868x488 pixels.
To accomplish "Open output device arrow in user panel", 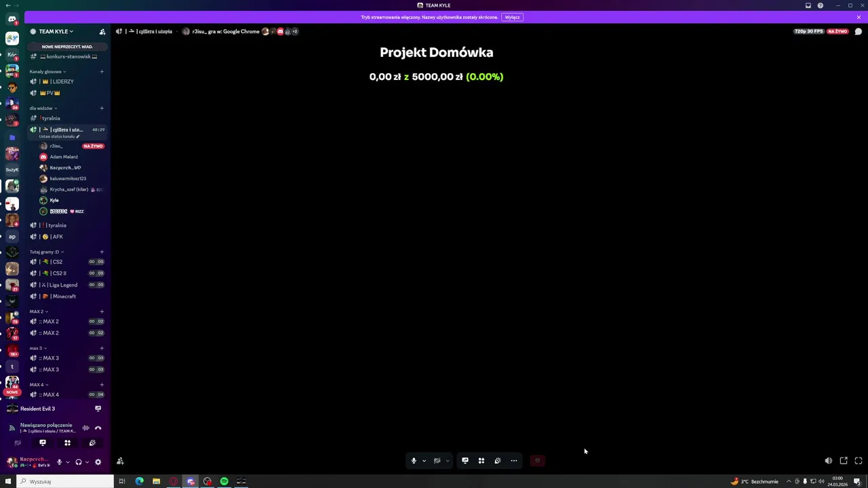I will pyautogui.click(x=87, y=462).
